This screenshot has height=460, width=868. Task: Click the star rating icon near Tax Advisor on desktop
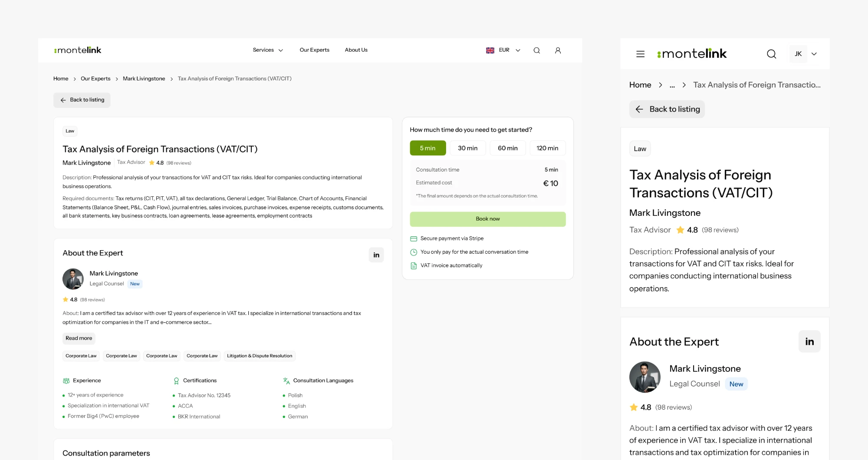pos(152,163)
